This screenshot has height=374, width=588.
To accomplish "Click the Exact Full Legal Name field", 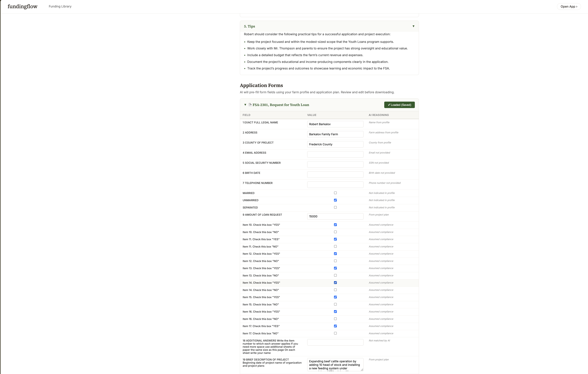I will 335,124.
